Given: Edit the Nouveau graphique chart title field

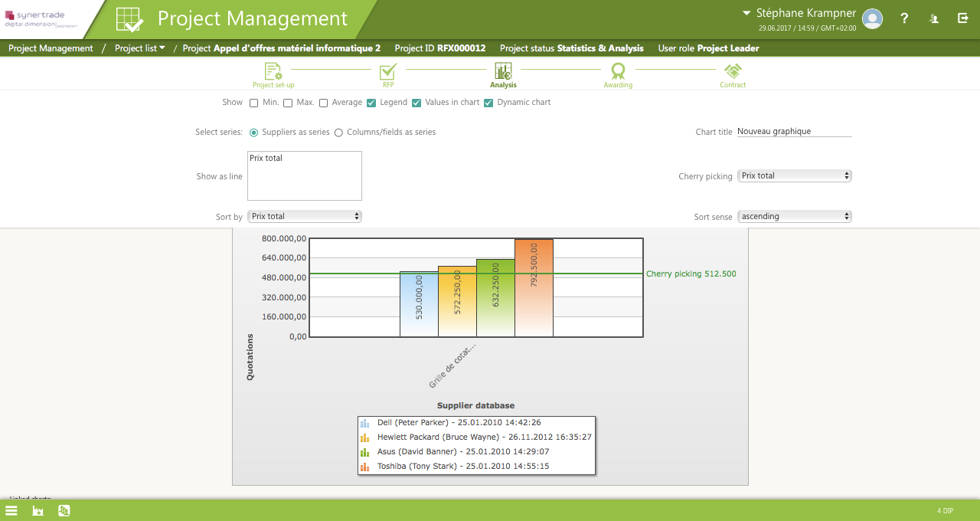Looking at the screenshot, I should [x=792, y=131].
